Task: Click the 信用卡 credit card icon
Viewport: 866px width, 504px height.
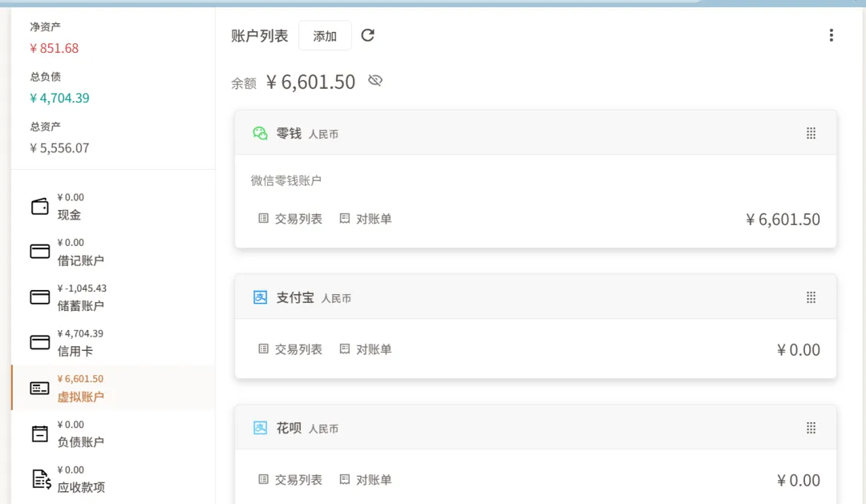Action: tap(40, 342)
